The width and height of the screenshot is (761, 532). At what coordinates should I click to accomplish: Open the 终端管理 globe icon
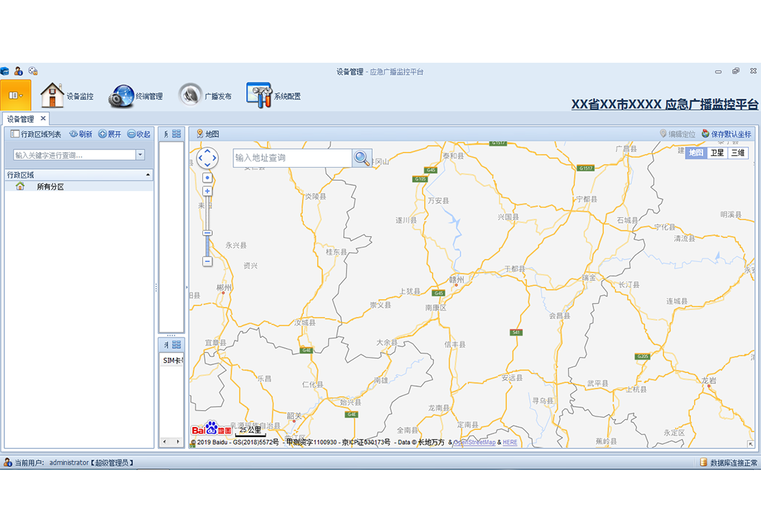click(x=122, y=96)
